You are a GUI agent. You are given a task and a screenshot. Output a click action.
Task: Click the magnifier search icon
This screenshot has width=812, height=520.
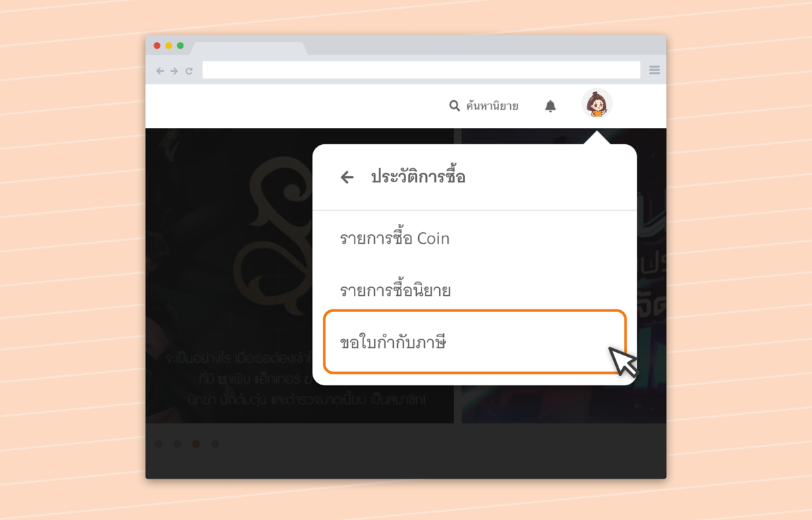tap(455, 106)
